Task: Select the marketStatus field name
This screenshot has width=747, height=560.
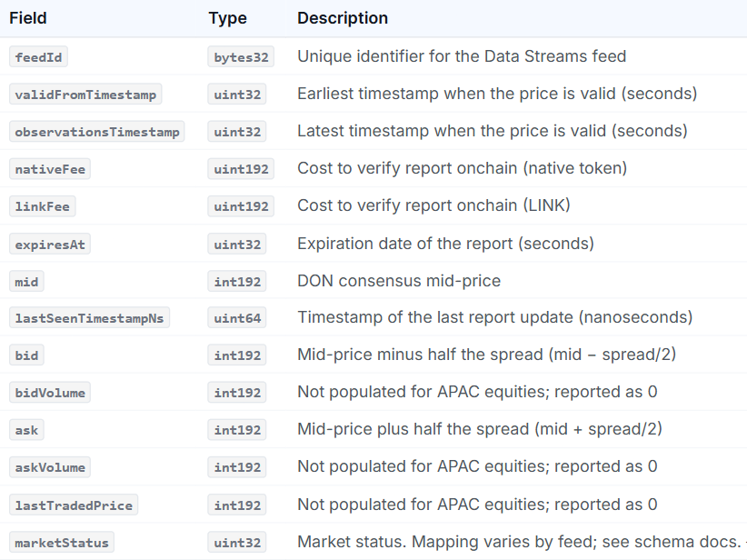Action: pos(62,542)
